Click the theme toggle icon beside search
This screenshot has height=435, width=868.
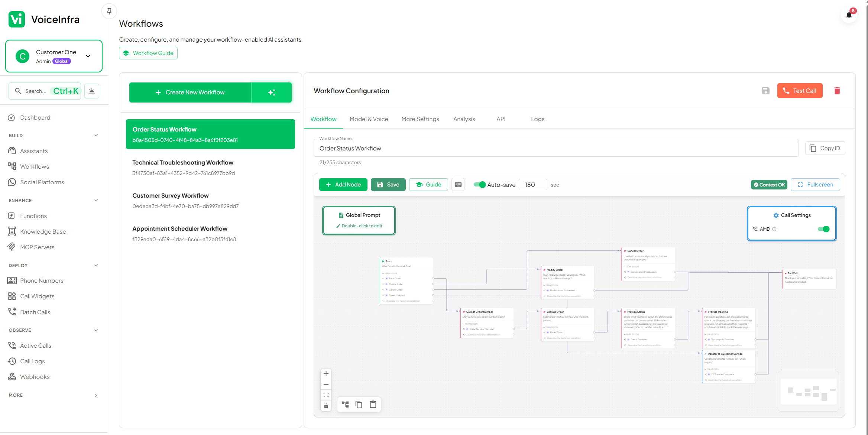coord(92,91)
